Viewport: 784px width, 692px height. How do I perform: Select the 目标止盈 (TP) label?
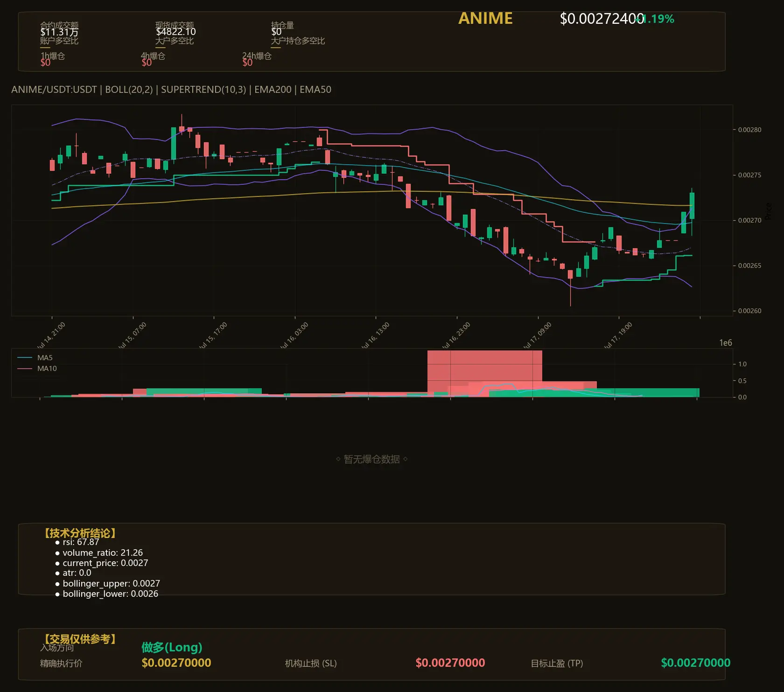tap(557, 663)
